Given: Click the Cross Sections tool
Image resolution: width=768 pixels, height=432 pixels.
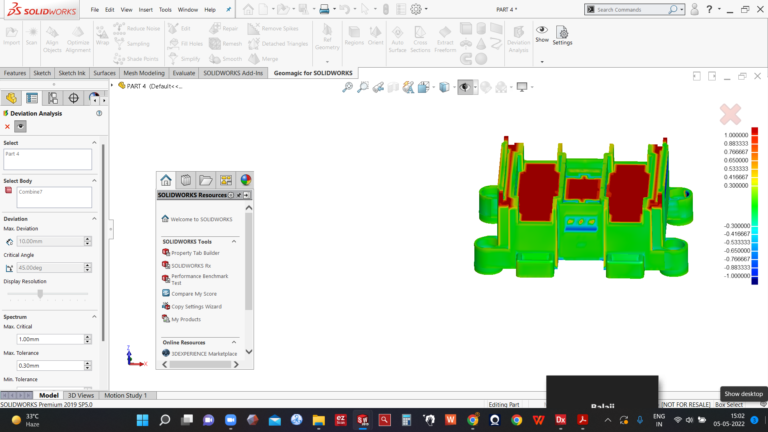Looking at the screenshot, I should (420, 39).
